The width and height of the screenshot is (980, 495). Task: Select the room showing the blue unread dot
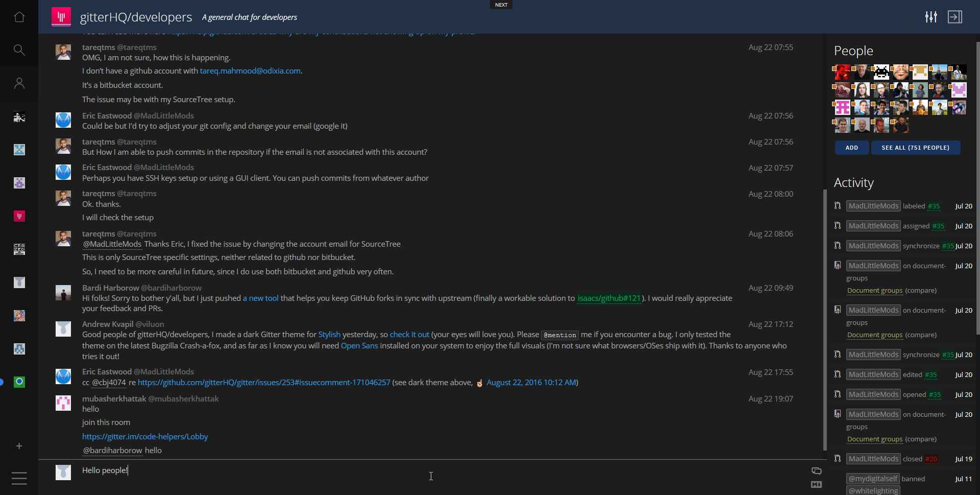[x=19, y=382]
